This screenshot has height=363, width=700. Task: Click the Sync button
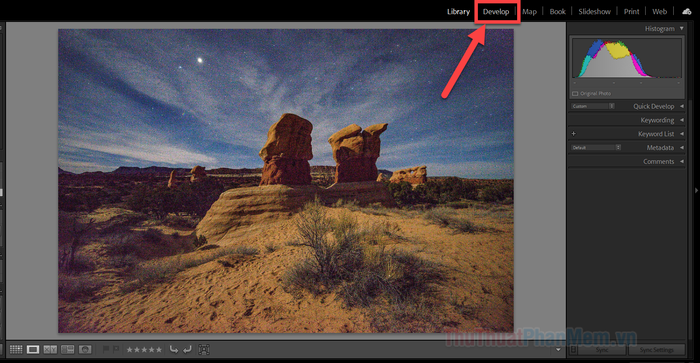click(602, 350)
